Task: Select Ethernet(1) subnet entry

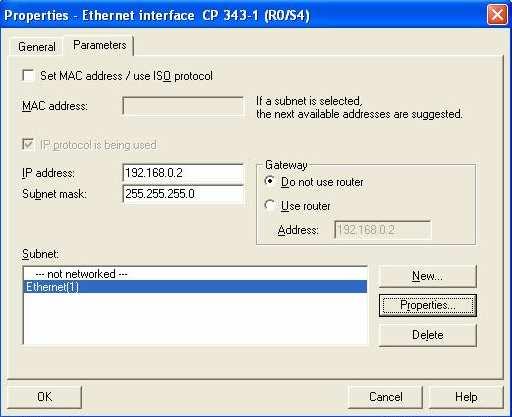Action: [x=195, y=287]
